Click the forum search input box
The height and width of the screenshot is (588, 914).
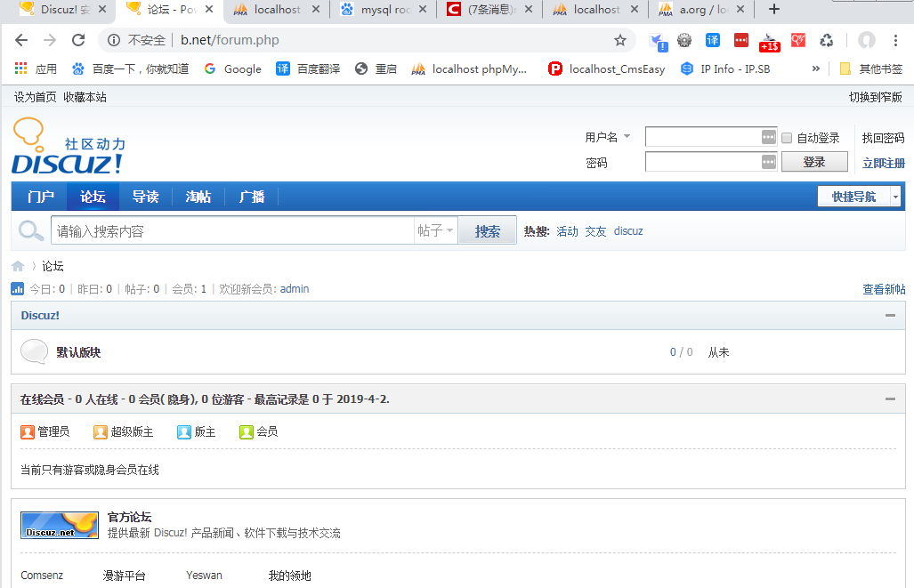[x=232, y=230]
